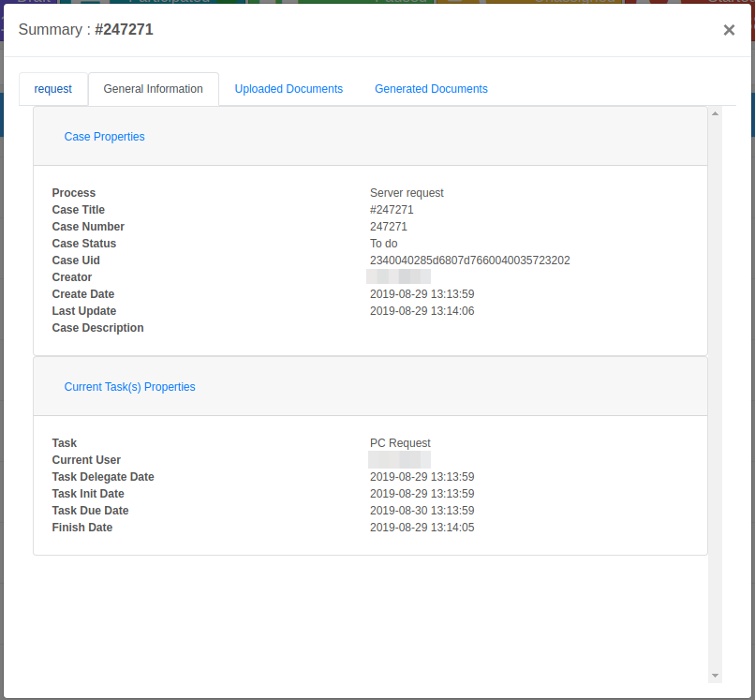Click the Task Due Date value
Viewport: 755px width, 700px height.
pyautogui.click(x=422, y=511)
